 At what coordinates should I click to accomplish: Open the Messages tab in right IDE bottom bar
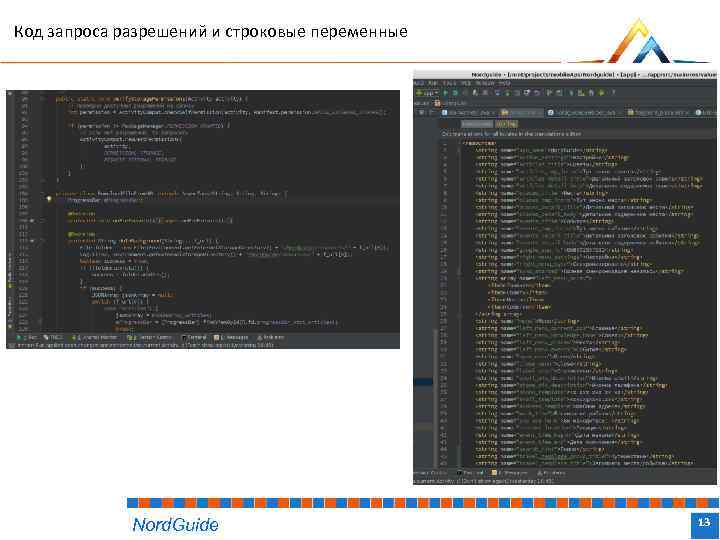point(509,473)
